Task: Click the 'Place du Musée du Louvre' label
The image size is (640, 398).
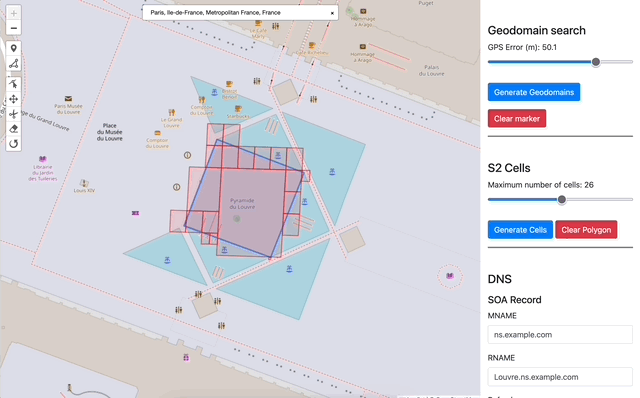Action: pyautogui.click(x=109, y=132)
